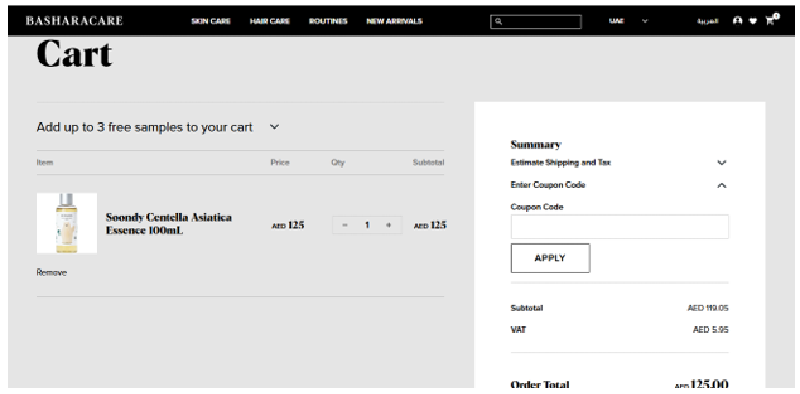This screenshot has height=394, width=800.
Task: Open the Routines menu
Action: (x=328, y=21)
